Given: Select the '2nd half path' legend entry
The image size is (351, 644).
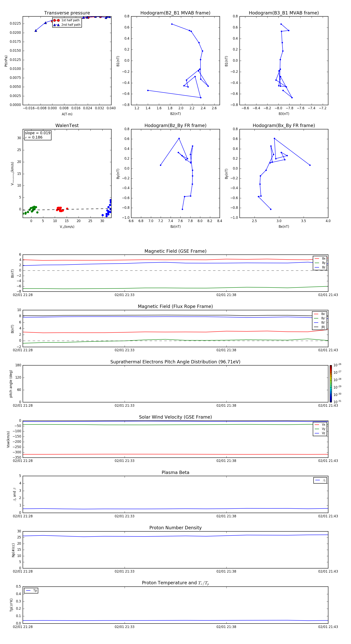Looking at the screenshot, I should pyautogui.click(x=67, y=25).
